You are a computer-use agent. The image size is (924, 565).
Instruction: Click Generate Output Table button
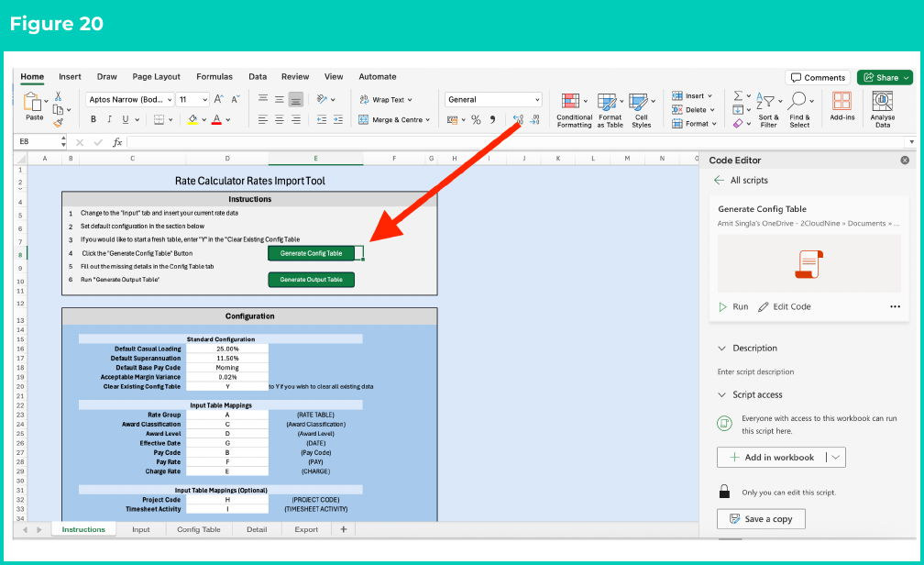tap(311, 280)
